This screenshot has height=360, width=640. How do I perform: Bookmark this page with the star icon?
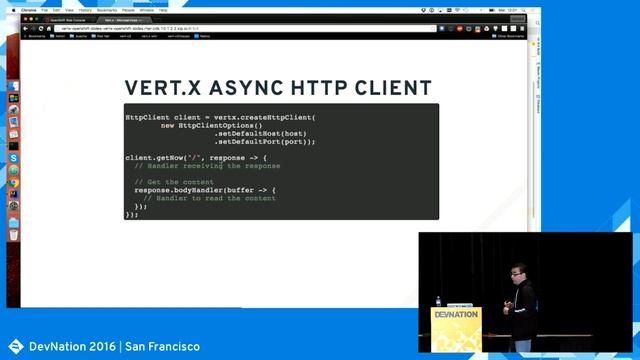click(433, 29)
